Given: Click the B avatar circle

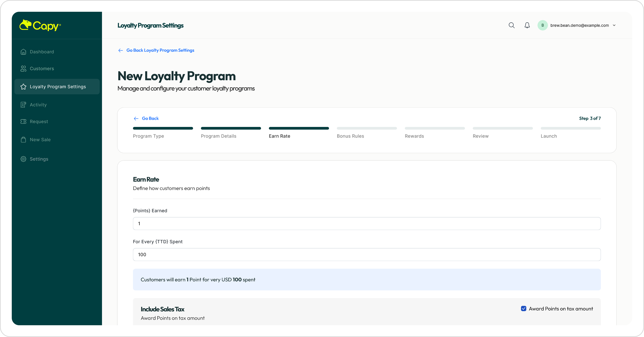Looking at the screenshot, I should click(x=543, y=25).
